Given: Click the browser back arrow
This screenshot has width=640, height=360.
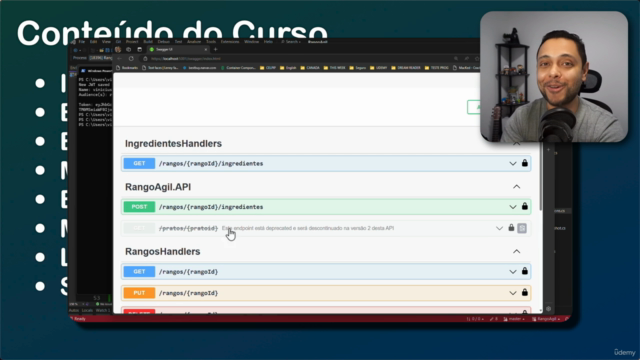Looking at the screenshot, I should 120,58.
